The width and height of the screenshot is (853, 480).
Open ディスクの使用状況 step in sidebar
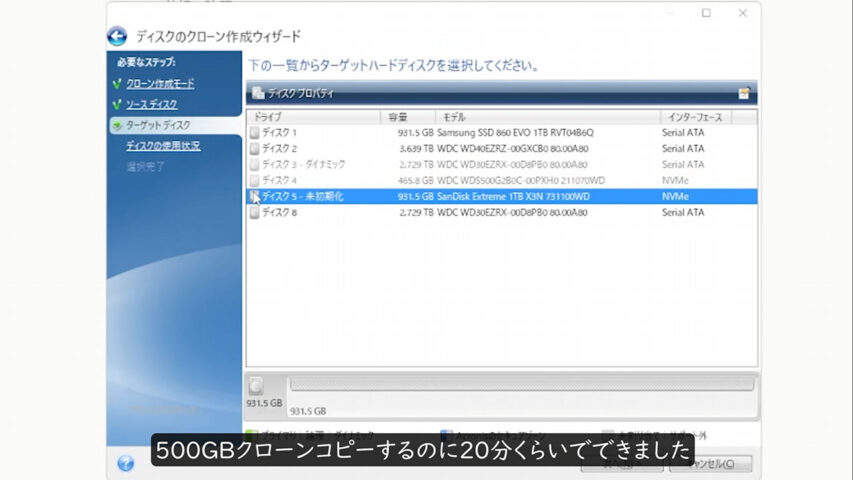[x=163, y=146]
